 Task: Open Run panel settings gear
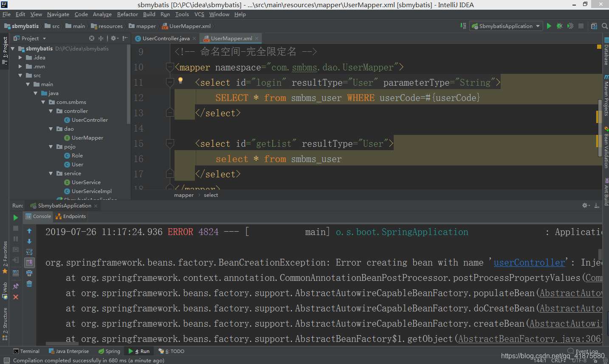[x=586, y=205]
